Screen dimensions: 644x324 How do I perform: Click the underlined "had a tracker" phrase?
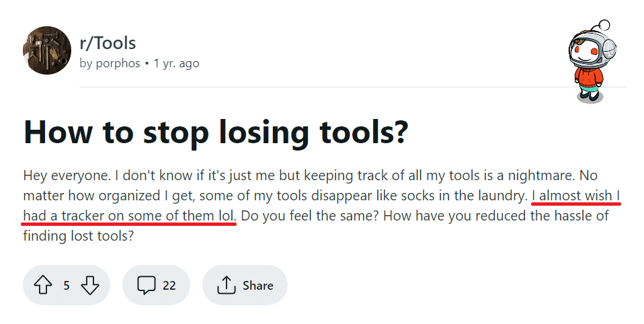63,216
